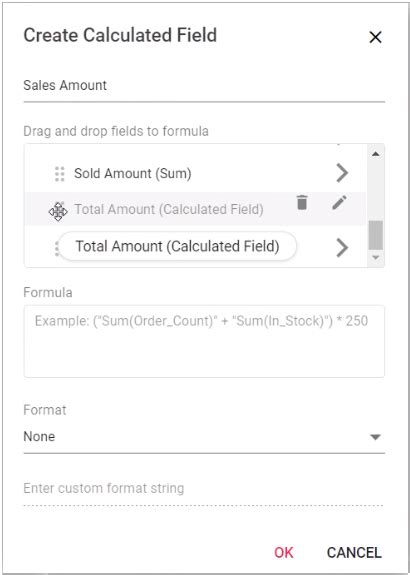Viewport: 410px width, 575px height.
Task: Click the drag handle on the bottom field row
Action: click(56, 248)
